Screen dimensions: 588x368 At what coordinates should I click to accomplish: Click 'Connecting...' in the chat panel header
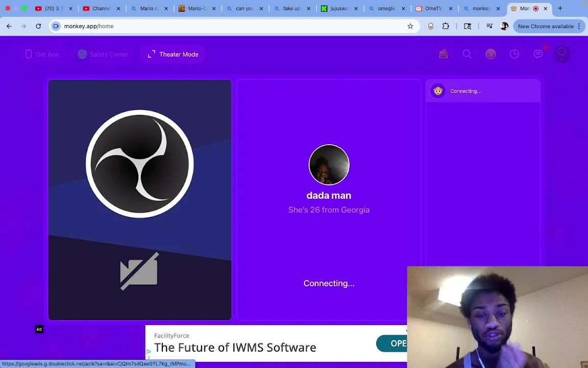point(465,91)
